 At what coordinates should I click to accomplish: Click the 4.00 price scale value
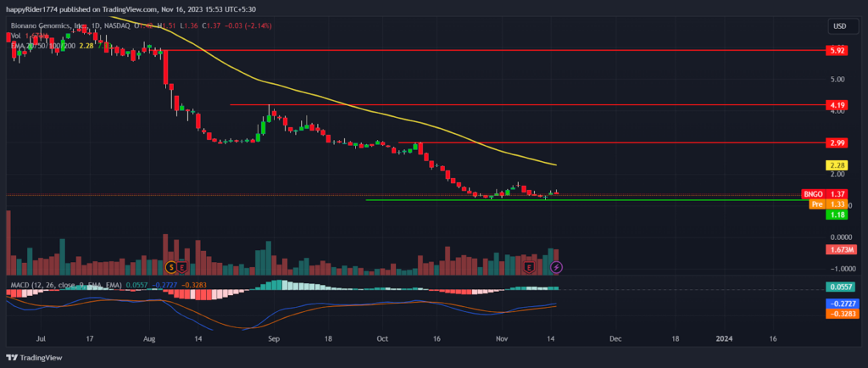click(836, 111)
